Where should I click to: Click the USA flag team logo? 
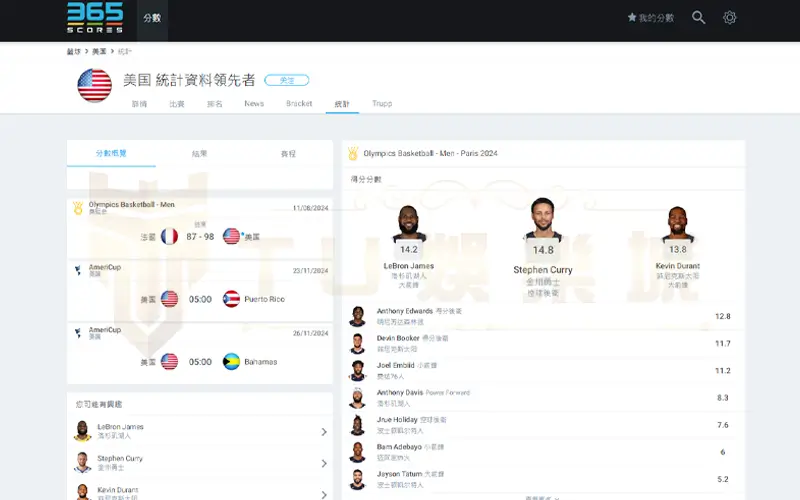tap(95, 85)
